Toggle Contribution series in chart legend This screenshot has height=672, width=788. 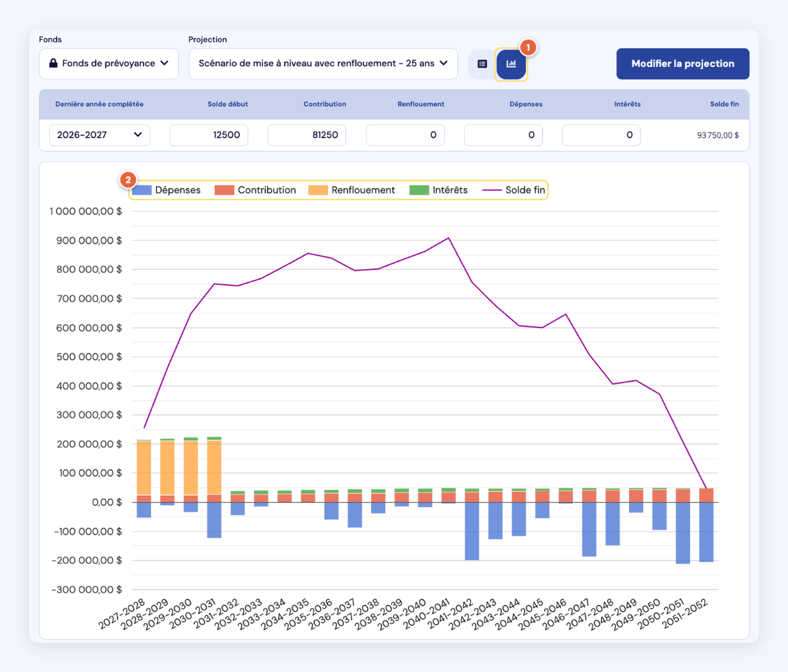(256, 191)
